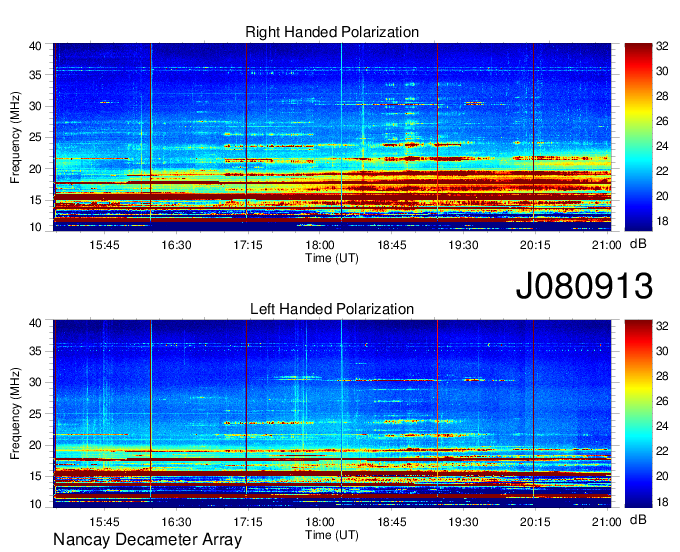
Task: Pick the 20:15 time tick of Left Handed plot
Action: click(x=535, y=522)
